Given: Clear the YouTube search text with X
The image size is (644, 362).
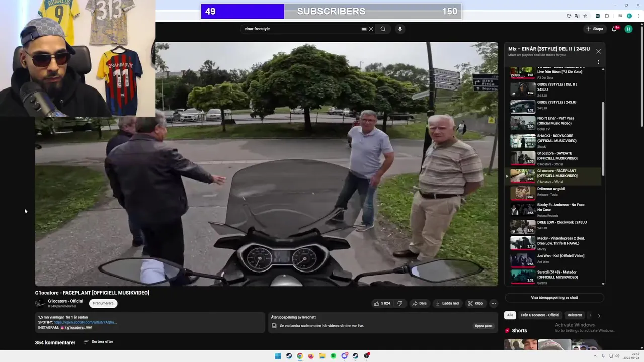Looking at the screenshot, I should (371, 29).
